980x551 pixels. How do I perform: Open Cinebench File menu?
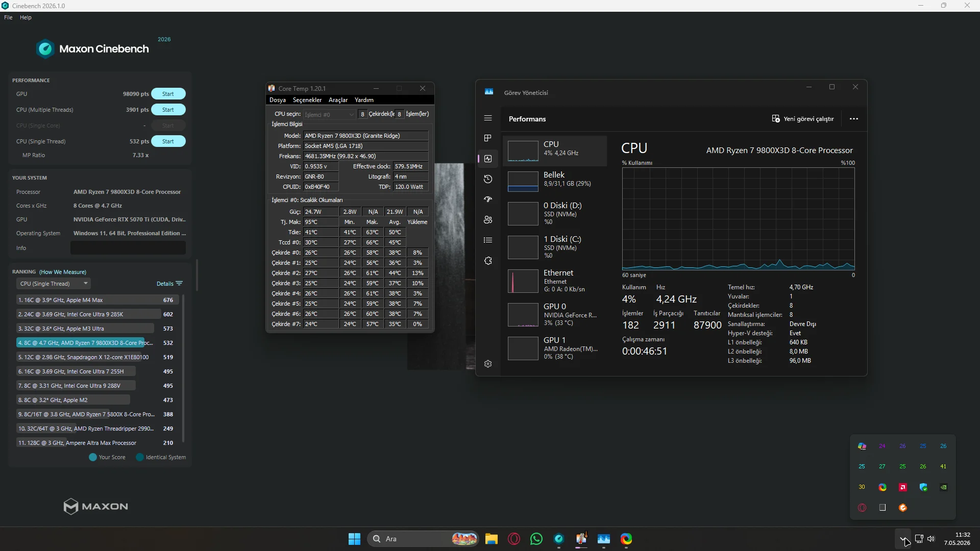(8, 17)
